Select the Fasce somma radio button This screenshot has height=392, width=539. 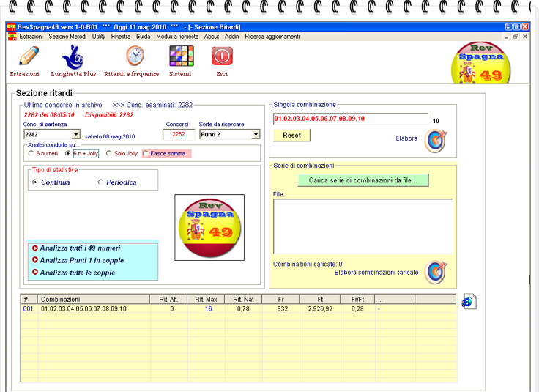click(146, 154)
